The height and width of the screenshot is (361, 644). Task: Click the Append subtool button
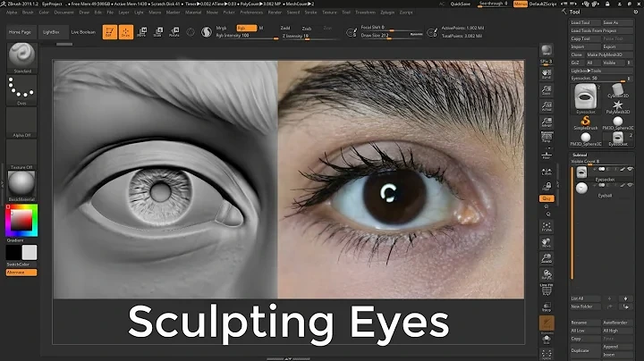click(x=617, y=347)
